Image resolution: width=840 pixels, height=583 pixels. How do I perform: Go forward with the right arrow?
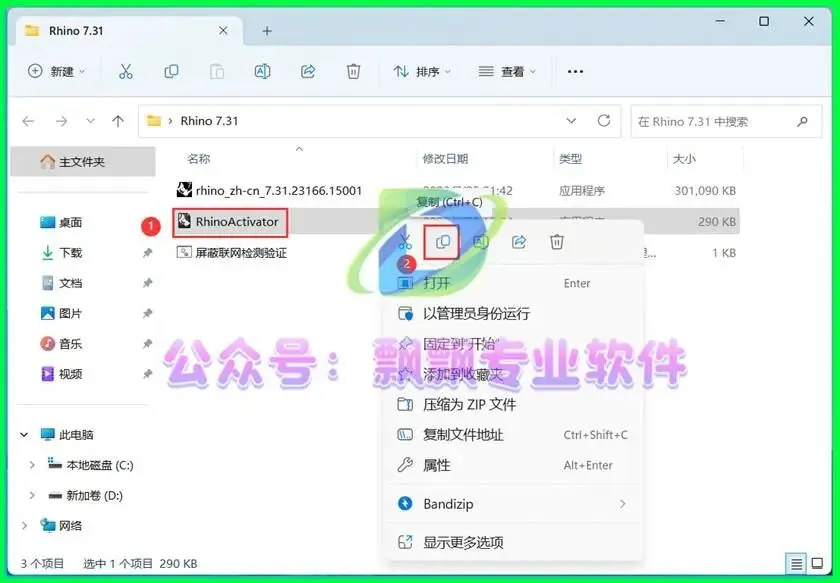click(x=62, y=122)
